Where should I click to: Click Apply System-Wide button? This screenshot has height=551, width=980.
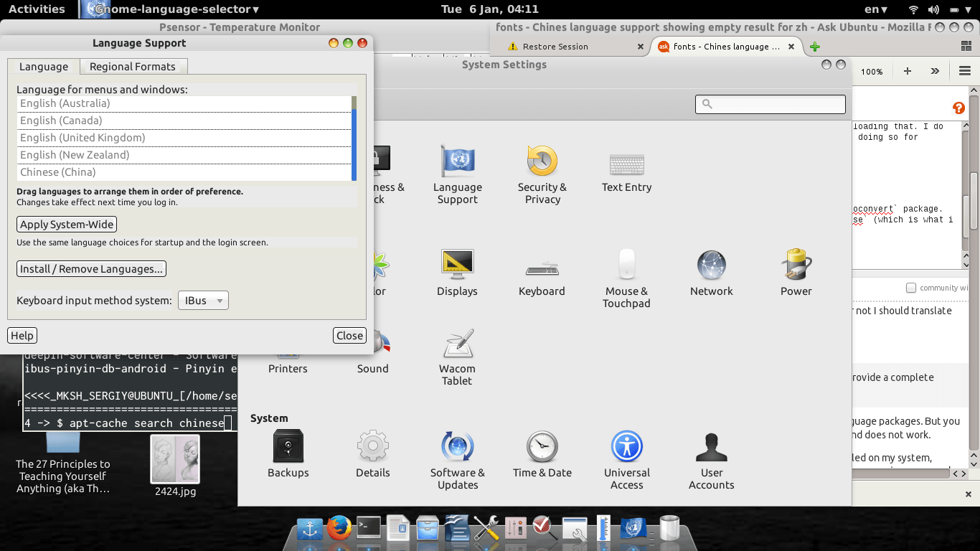(x=67, y=225)
